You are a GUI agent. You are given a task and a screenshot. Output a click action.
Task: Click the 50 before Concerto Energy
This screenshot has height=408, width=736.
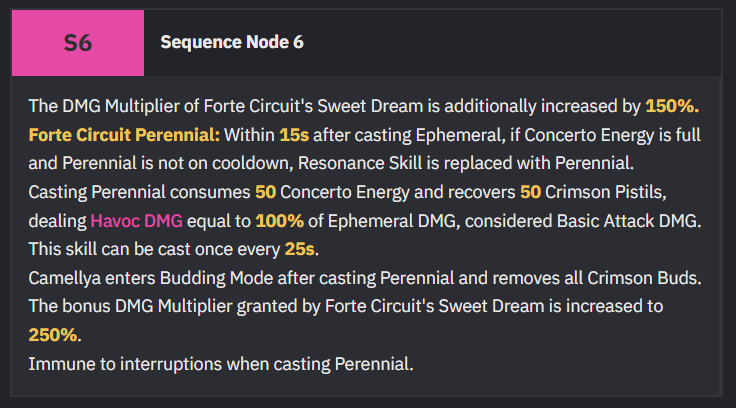[265, 192]
